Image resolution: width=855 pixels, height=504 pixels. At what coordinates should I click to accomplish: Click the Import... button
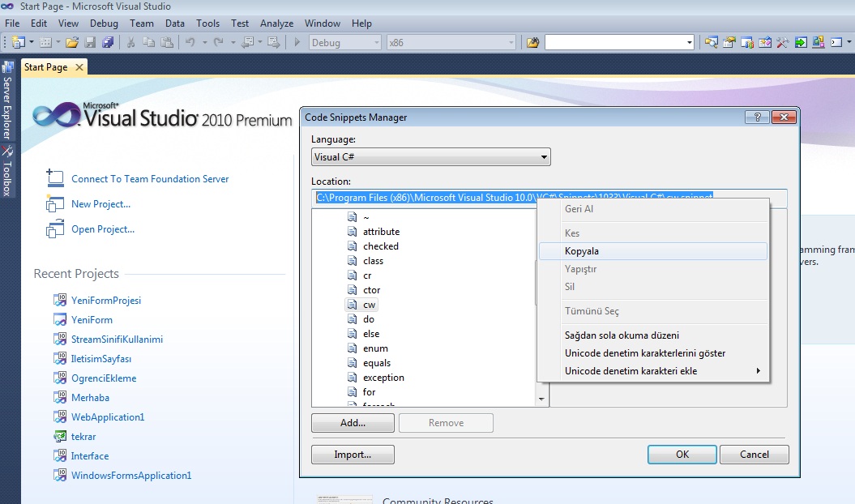(x=353, y=455)
